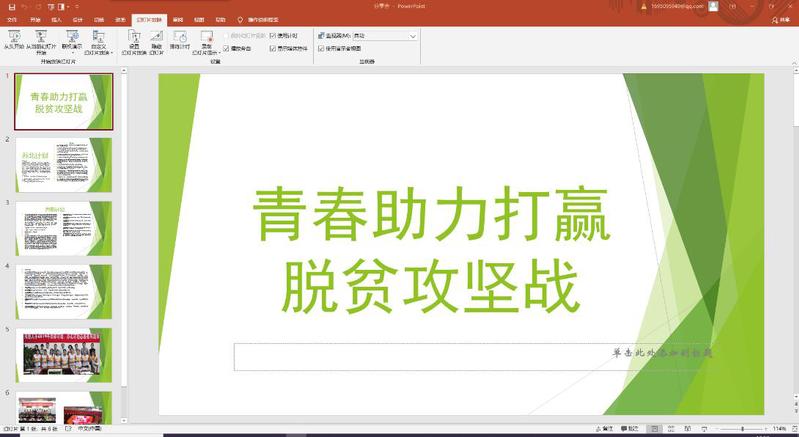This screenshot has height=437, width=799.
Task: Switch to the Insert (插入) tab
Action: (56, 19)
